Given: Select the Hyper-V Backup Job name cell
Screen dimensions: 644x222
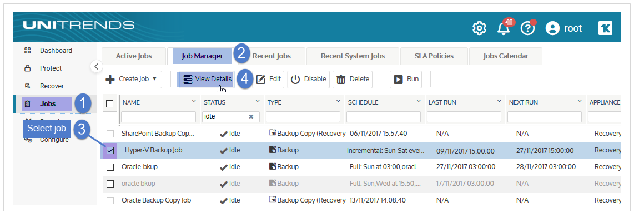Looking at the screenshot, I should tap(153, 150).
